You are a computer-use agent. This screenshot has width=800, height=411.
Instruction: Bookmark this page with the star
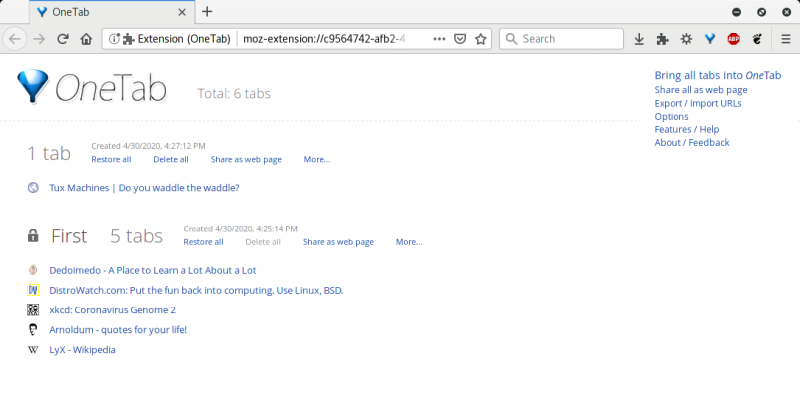pos(481,39)
